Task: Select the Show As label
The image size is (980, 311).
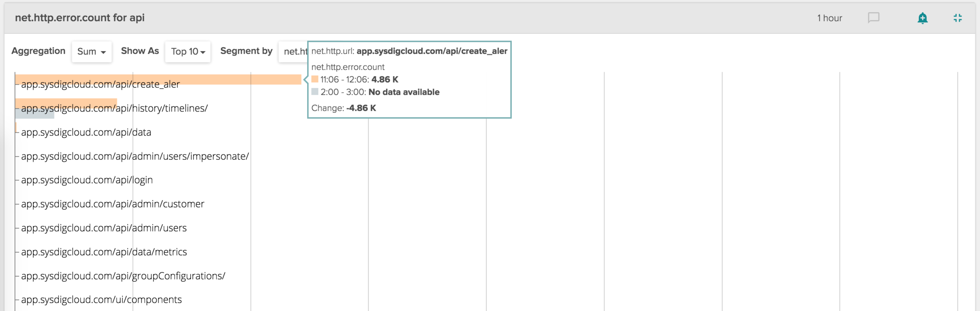Action: 140,51
